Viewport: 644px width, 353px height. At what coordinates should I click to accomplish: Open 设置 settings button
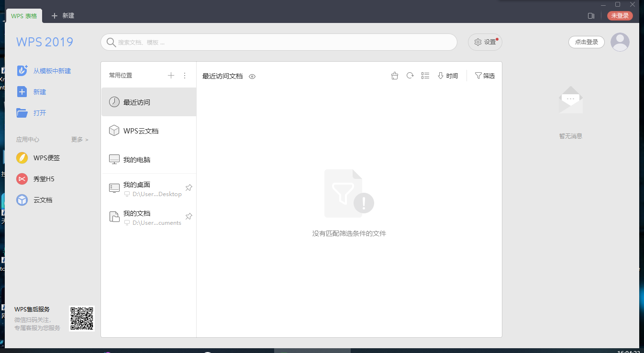click(485, 42)
